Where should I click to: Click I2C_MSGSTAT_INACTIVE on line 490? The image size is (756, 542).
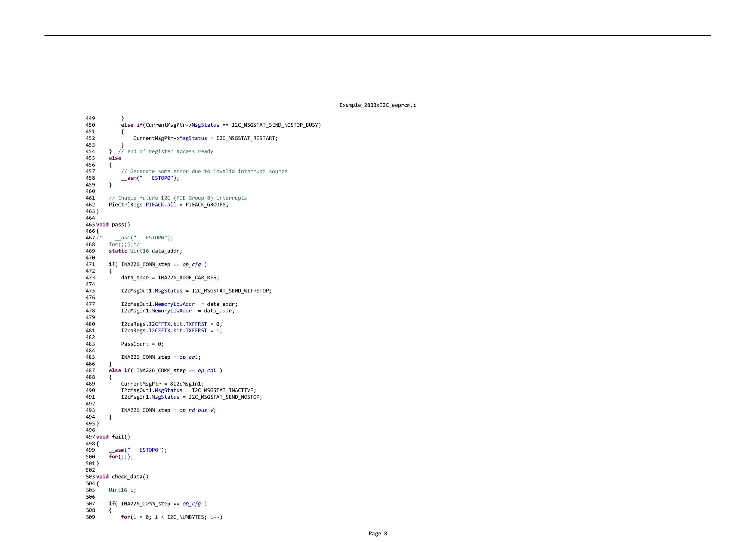tap(223, 390)
